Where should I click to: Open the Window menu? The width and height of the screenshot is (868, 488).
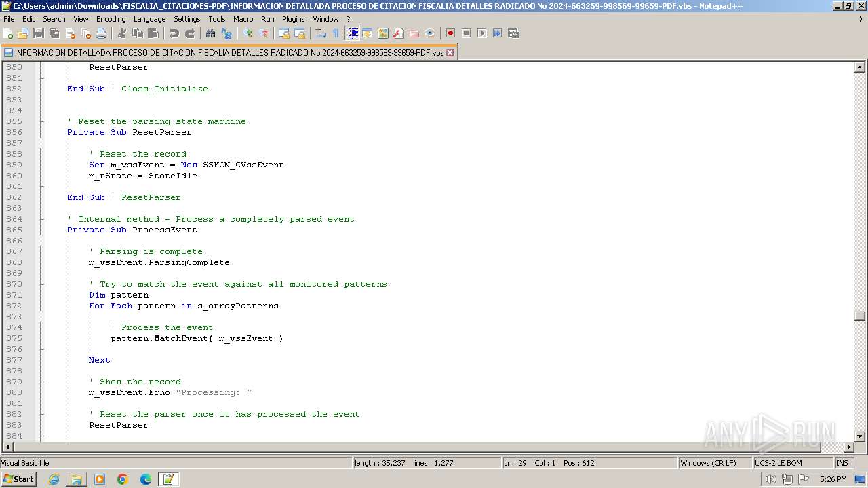pos(325,19)
